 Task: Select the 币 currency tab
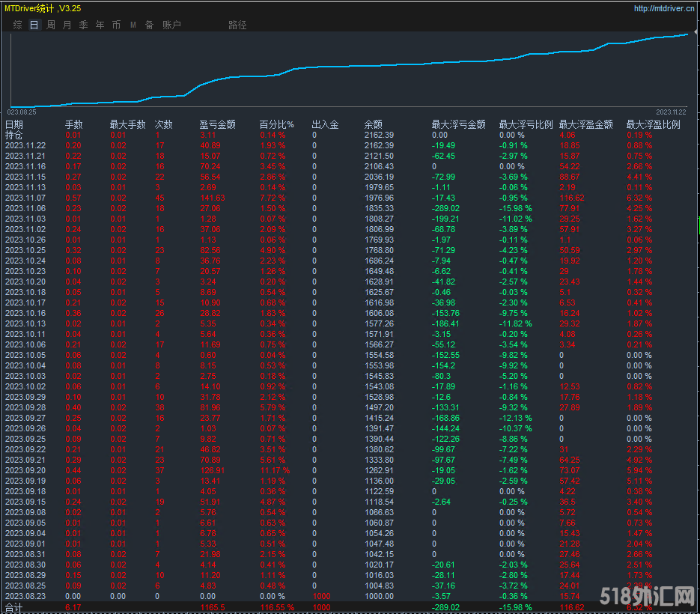click(116, 25)
